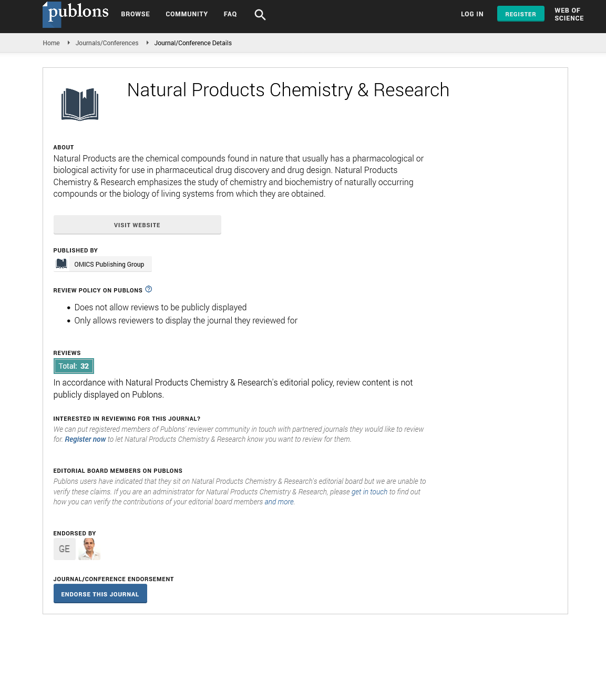This screenshot has height=700, width=606.
Task: Click the Total: 32 reviews badge
Action: [74, 366]
